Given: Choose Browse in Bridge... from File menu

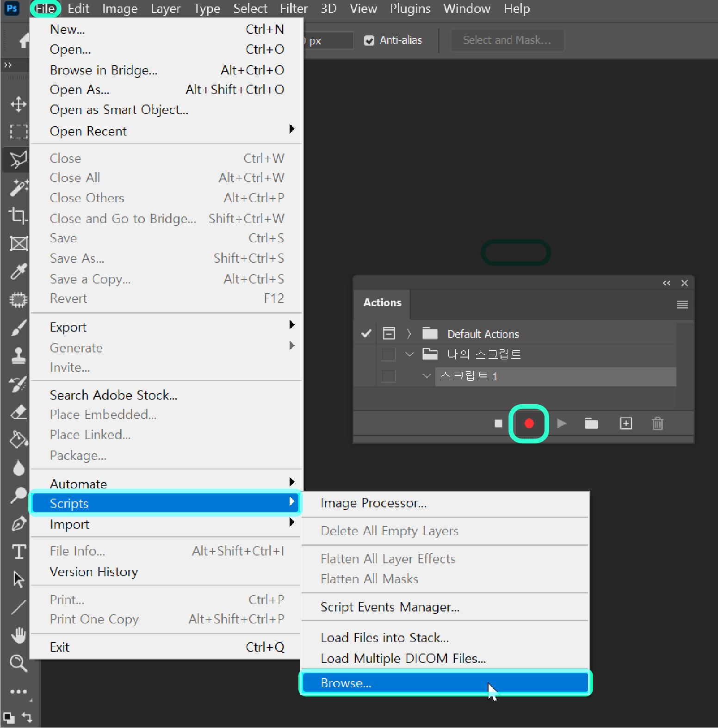Looking at the screenshot, I should click(167, 70).
